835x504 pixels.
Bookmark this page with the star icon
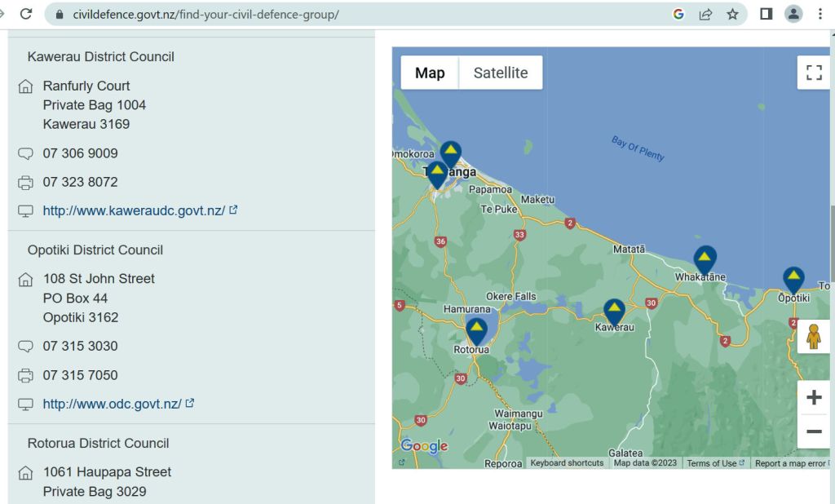click(732, 14)
